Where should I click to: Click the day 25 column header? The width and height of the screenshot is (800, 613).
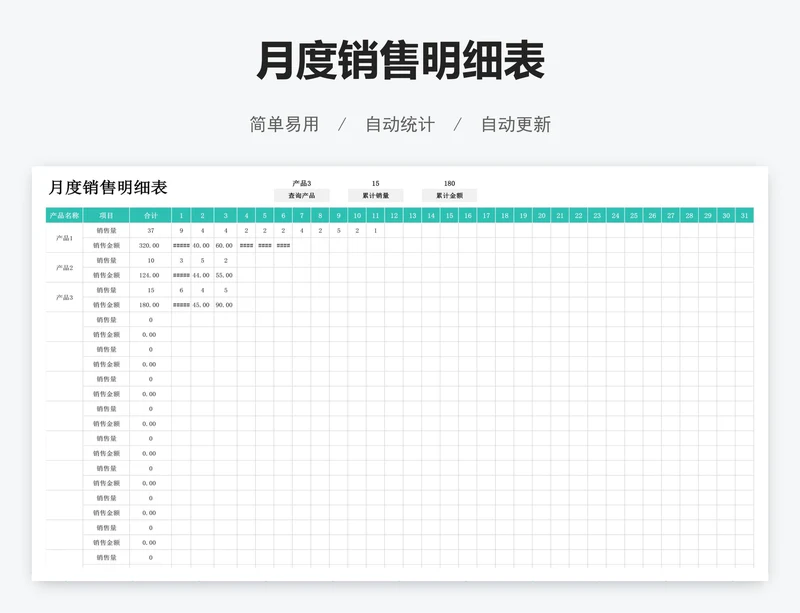tap(634, 215)
